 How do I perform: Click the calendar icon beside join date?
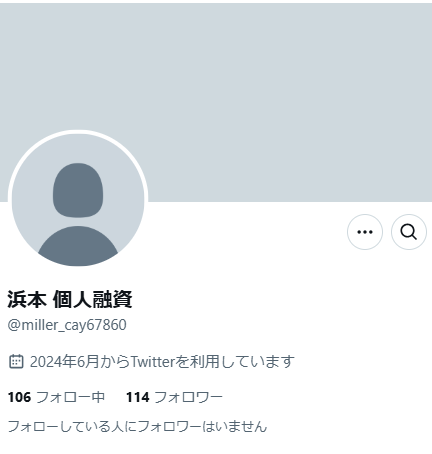point(16,361)
